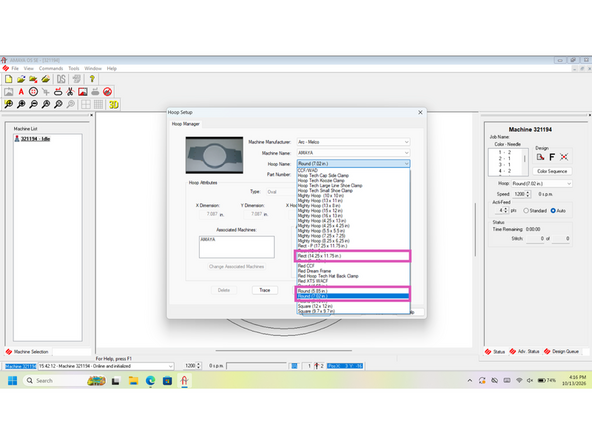The height and width of the screenshot is (444, 592).
Task: Open the Microsoft Edge taskbar icon
Action: tap(150, 381)
